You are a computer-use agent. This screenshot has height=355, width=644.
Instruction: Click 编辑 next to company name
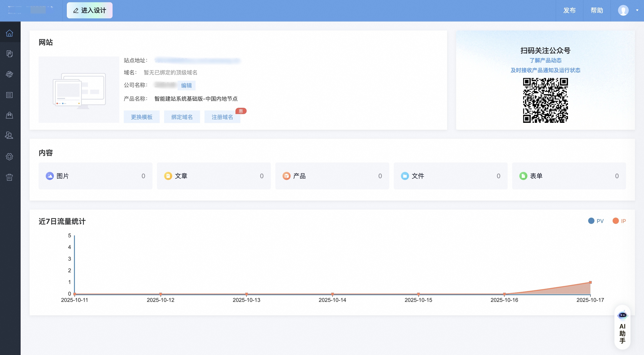click(186, 85)
